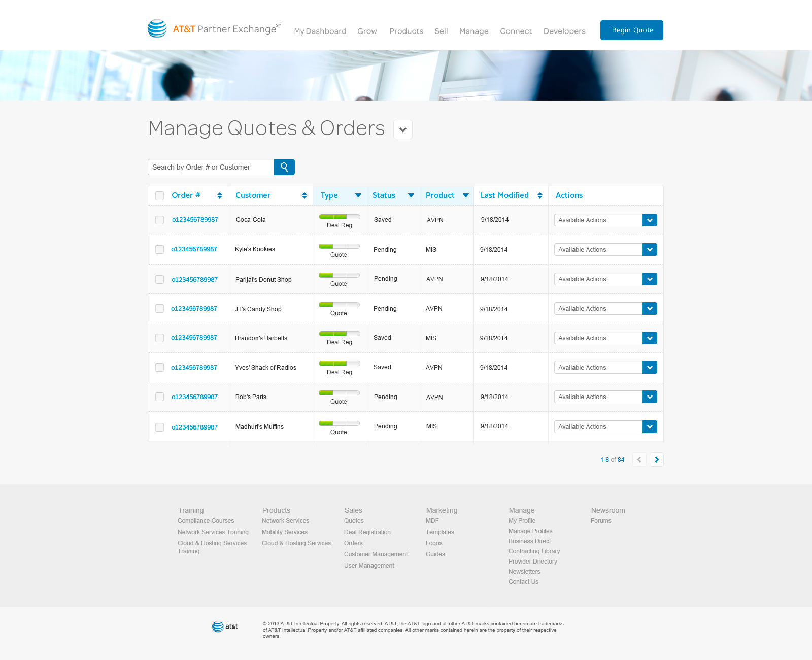
Task: Click the previous page arrow
Action: pyautogui.click(x=639, y=459)
